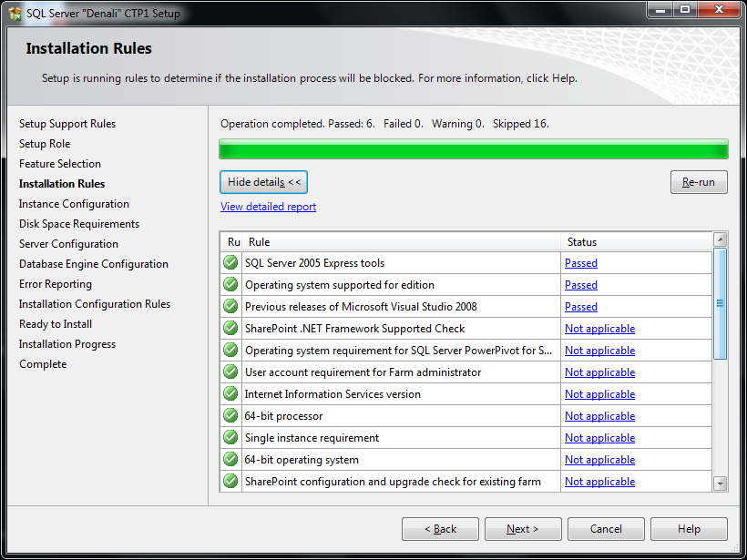
Task: Collapse the list with Hide details button
Action: (x=263, y=182)
